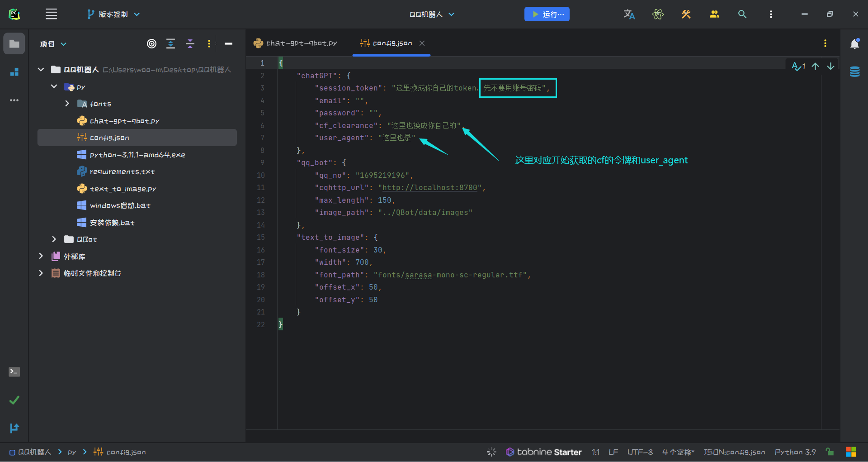Collapse all in project tree
868x462 pixels.
pos(190,43)
